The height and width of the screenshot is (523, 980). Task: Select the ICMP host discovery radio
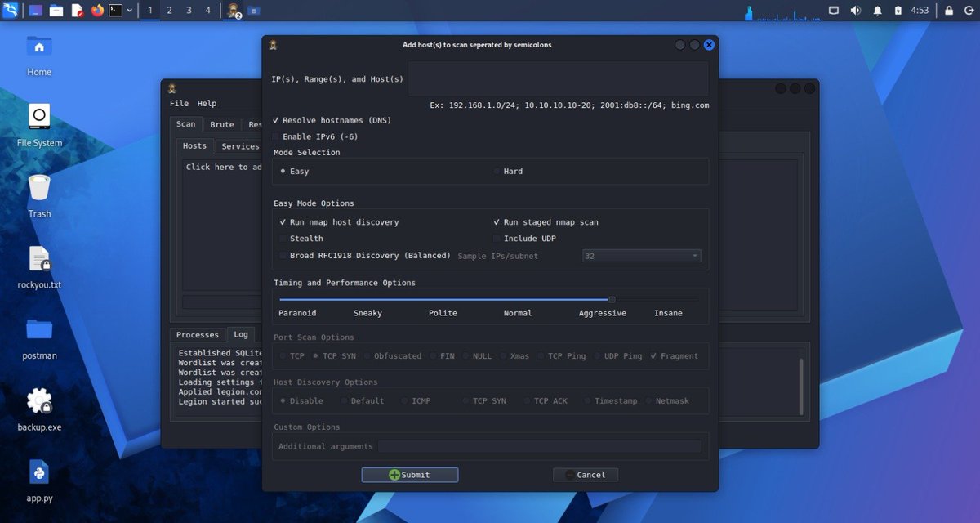click(x=416, y=401)
